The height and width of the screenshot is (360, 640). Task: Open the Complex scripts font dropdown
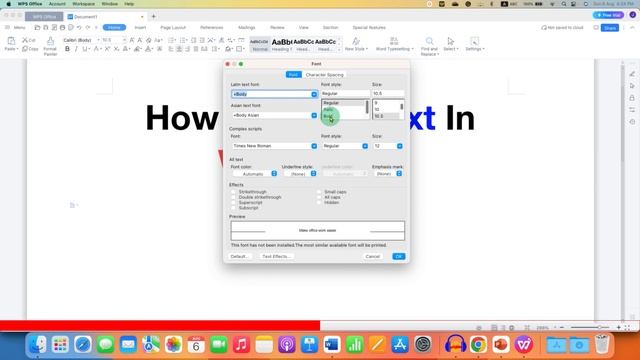(314, 146)
